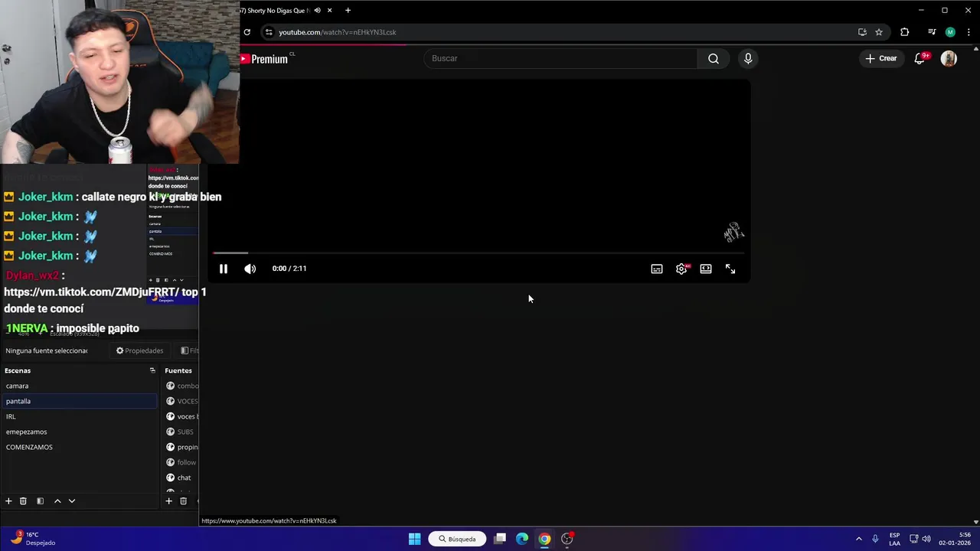
Task: Add a new source in Fuentes
Action: [168, 500]
